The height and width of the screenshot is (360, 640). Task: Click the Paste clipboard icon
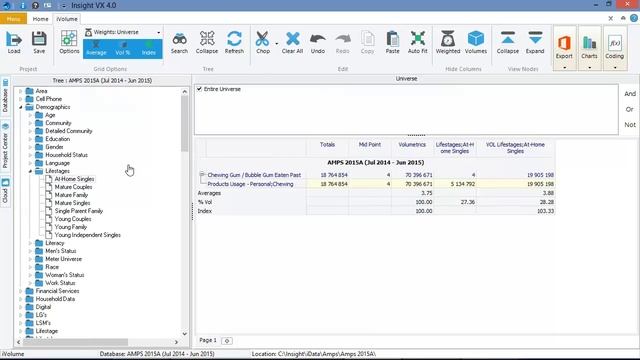click(x=392, y=39)
